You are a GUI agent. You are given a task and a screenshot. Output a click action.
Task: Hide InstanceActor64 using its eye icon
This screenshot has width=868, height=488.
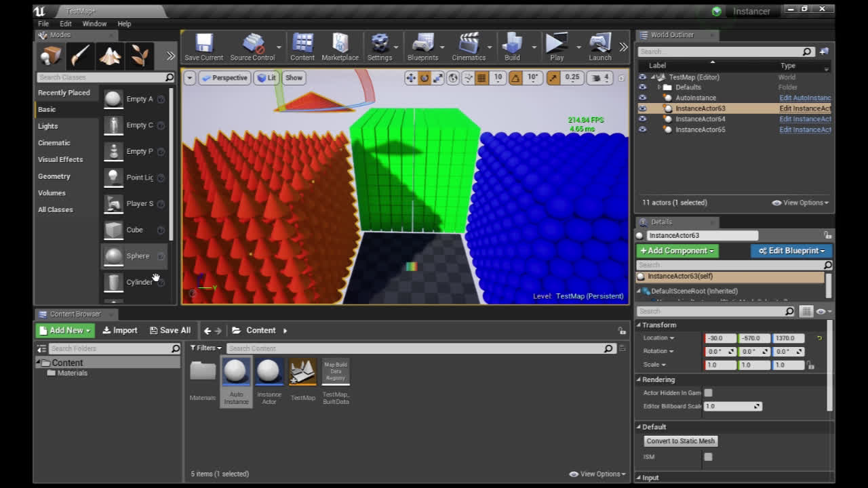pos(642,119)
